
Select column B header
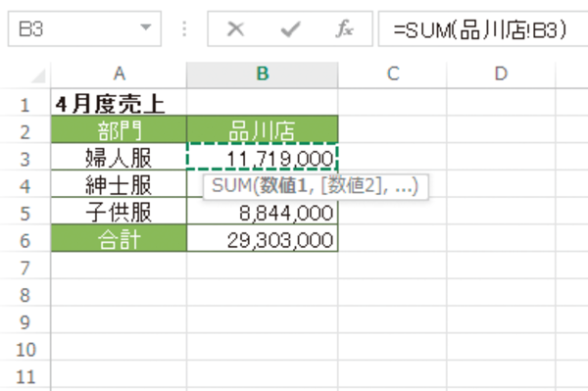(262, 73)
